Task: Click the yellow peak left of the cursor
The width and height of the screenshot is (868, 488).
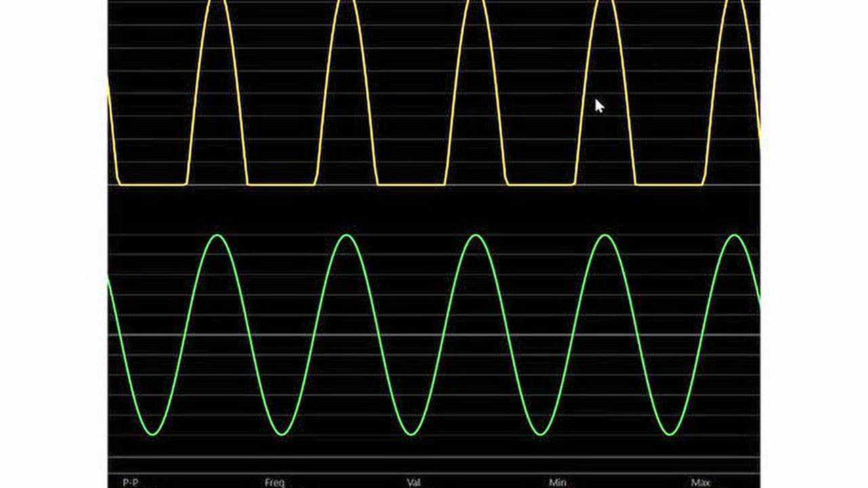Action: [476, 3]
